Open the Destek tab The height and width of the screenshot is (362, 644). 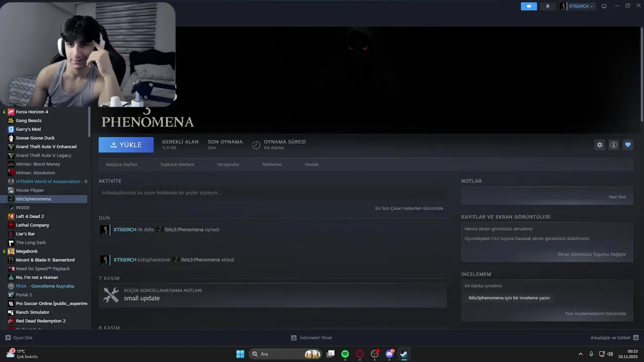(311, 164)
